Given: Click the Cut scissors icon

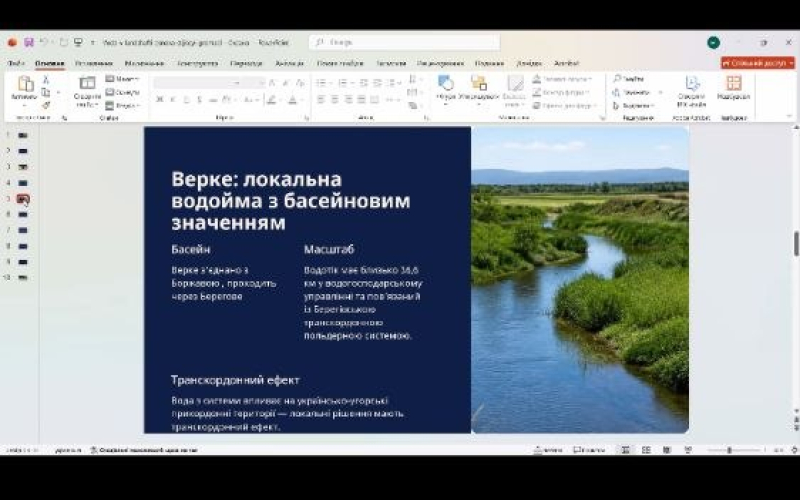Looking at the screenshot, I should (x=46, y=79).
